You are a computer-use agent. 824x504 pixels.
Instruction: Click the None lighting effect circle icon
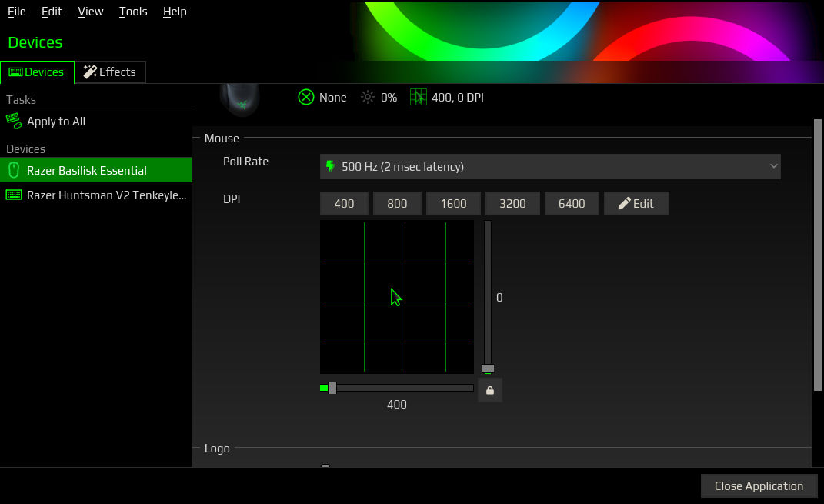(305, 97)
